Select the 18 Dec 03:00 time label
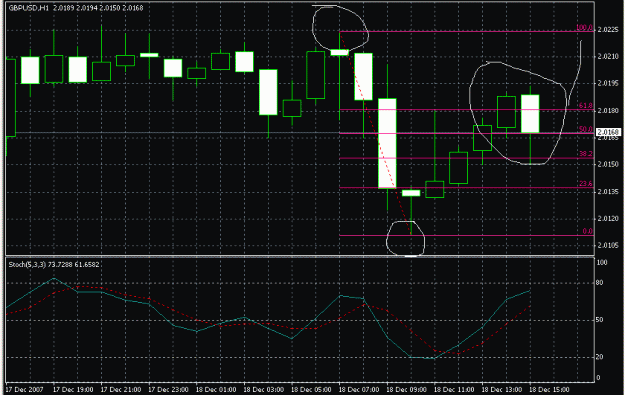The height and width of the screenshot is (395, 625). click(263, 389)
